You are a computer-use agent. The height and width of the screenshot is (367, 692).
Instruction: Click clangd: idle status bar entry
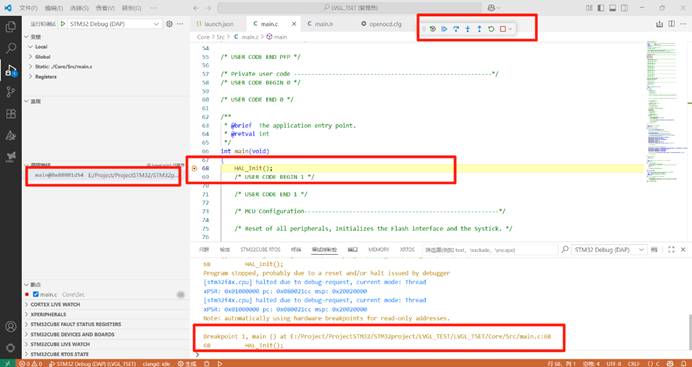tap(156, 364)
